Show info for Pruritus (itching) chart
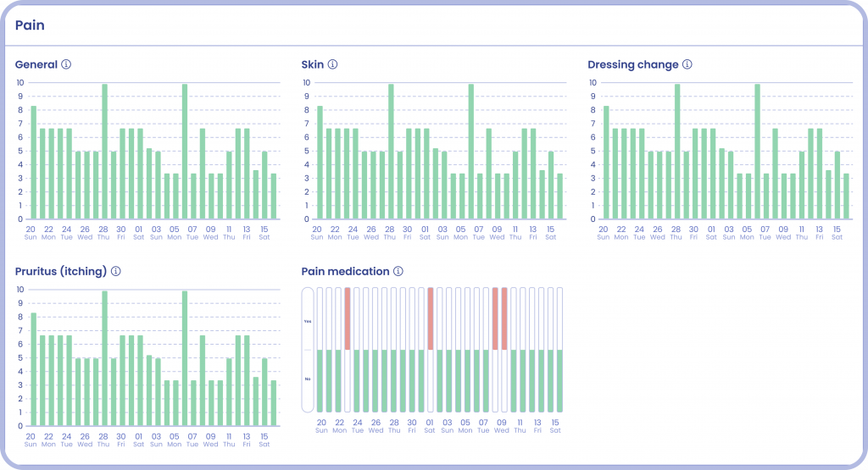Viewport: 868px width, 470px height. pyautogui.click(x=116, y=271)
